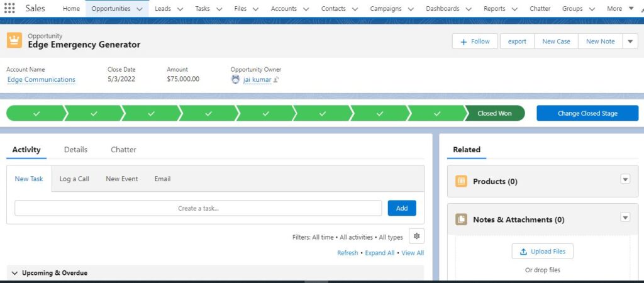This screenshot has width=644, height=283.
Task: Click the New Note button
Action: (601, 42)
